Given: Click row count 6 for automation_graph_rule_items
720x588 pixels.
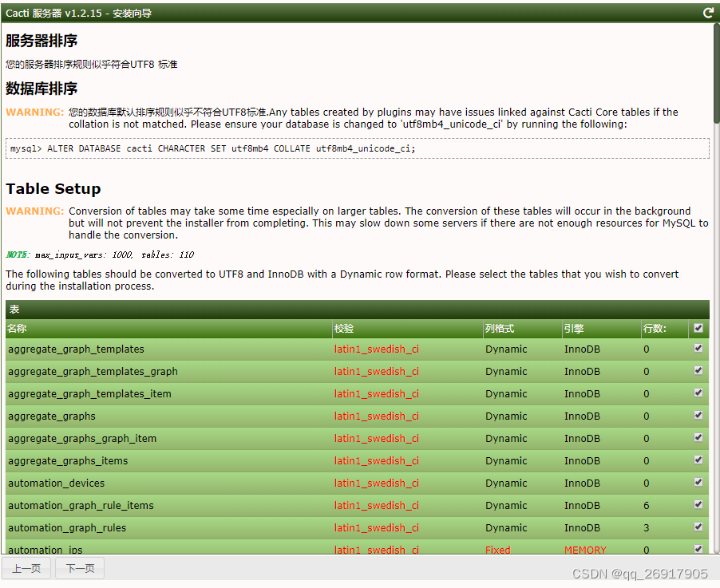Looking at the screenshot, I should click(646, 506).
